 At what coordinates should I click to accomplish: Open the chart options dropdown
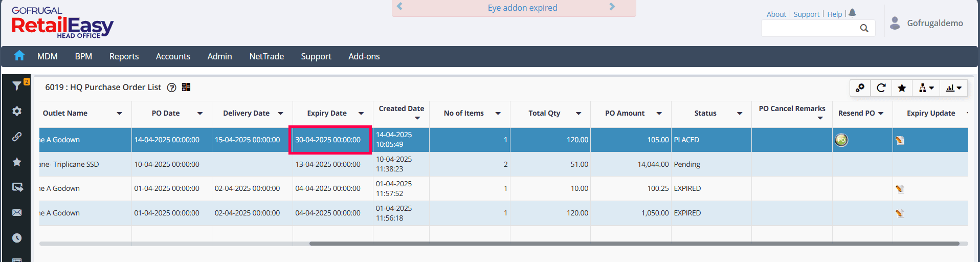point(953,88)
